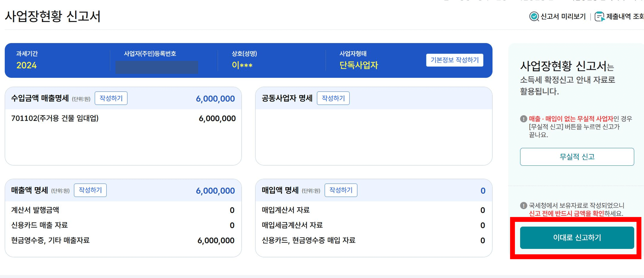Click 작성하기 for 공동사업자 명세
The image size is (644, 278).
(333, 98)
